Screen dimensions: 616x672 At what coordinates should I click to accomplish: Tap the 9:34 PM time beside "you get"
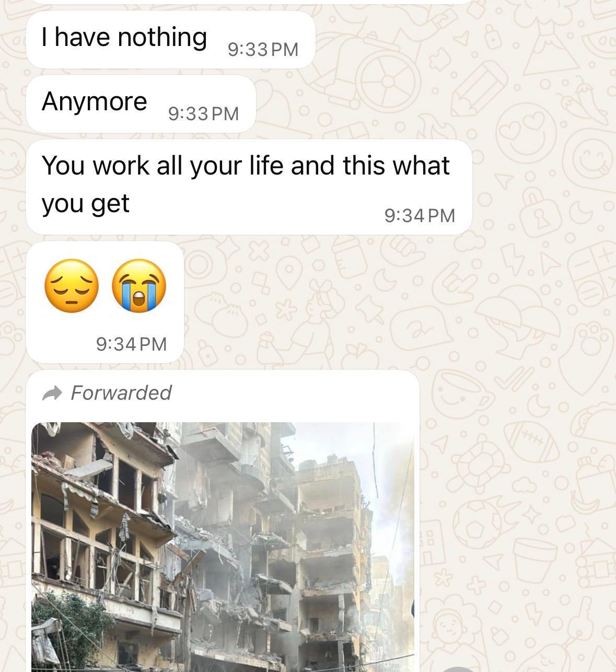tap(420, 215)
